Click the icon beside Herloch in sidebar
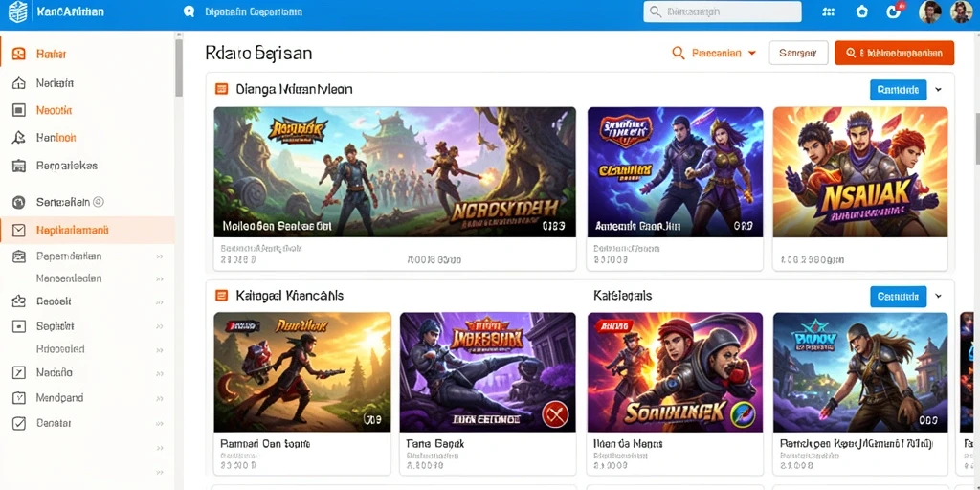This screenshot has height=490, width=980. tap(19, 138)
